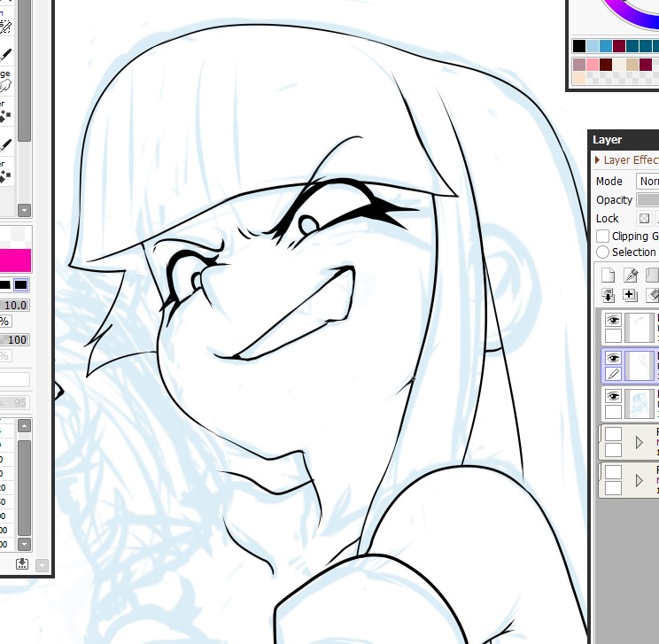Click the Layer panel title

(607, 140)
